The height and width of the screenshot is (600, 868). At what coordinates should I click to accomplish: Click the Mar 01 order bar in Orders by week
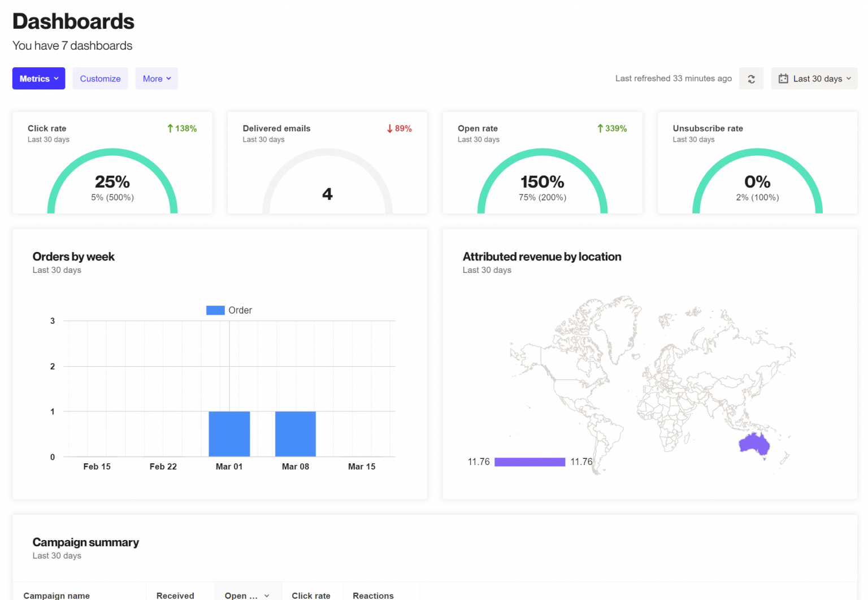click(229, 433)
